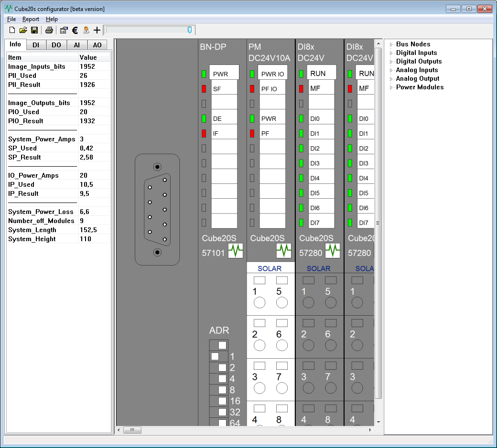Expand the Bus Nodes tree node
The height and width of the screenshot is (448, 497).
click(x=391, y=44)
